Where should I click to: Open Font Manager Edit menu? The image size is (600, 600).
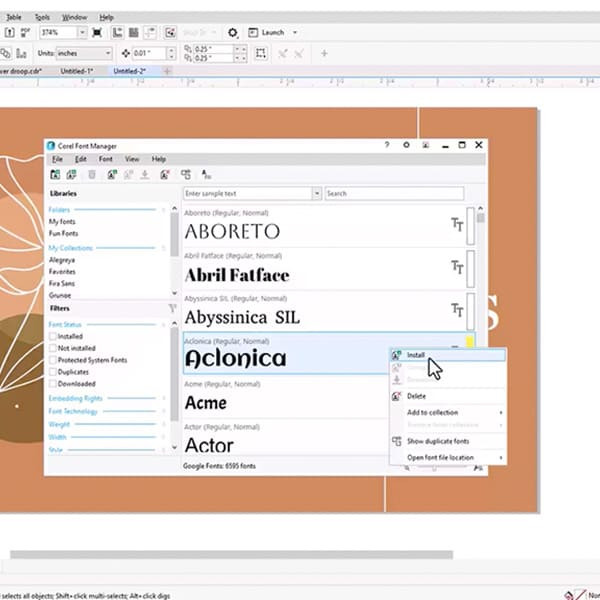(80, 159)
